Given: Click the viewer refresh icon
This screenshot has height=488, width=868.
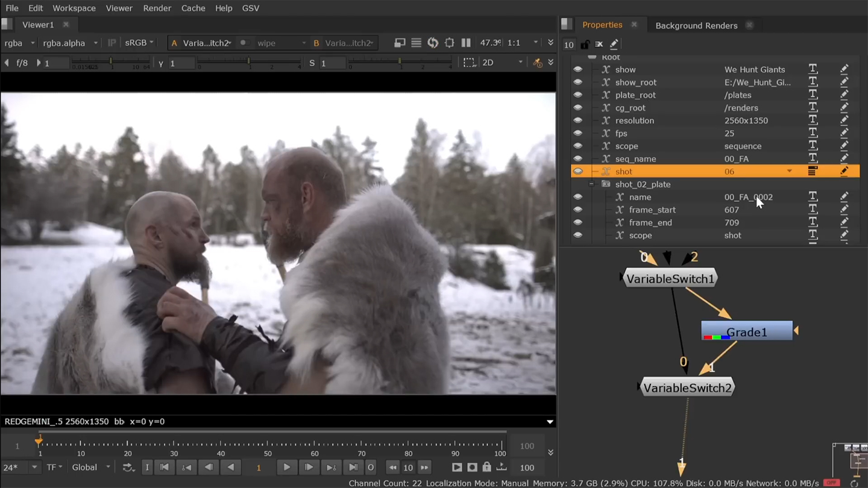Looking at the screenshot, I should coord(433,43).
